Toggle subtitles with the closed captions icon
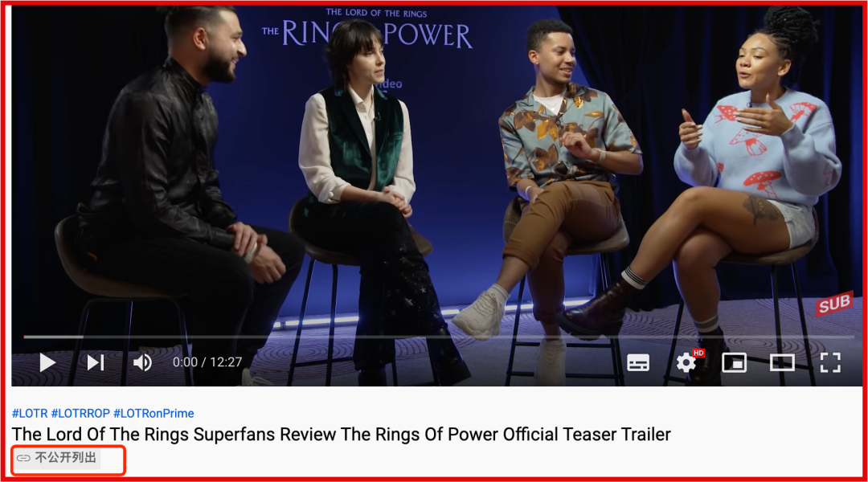The height and width of the screenshot is (482, 868). coord(638,363)
